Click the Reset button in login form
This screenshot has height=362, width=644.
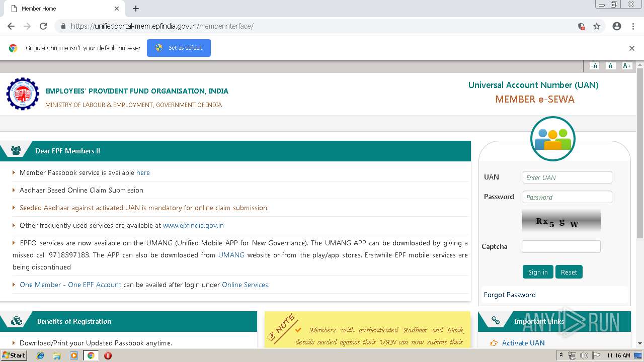pos(569,272)
